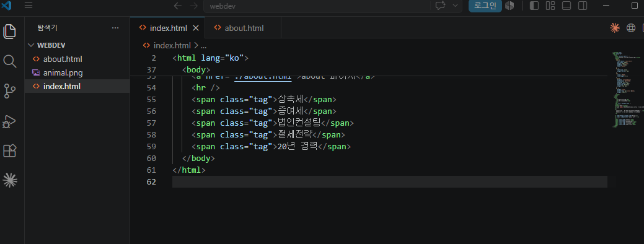Click the hexagon icon beside 로그인
The height and width of the screenshot is (244, 644).
[509, 6]
